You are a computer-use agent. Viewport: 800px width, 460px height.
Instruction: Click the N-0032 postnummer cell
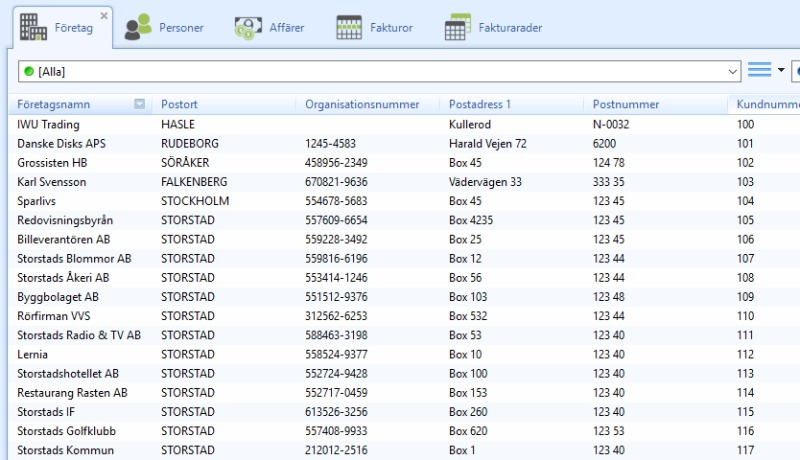[x=611, y=124]
